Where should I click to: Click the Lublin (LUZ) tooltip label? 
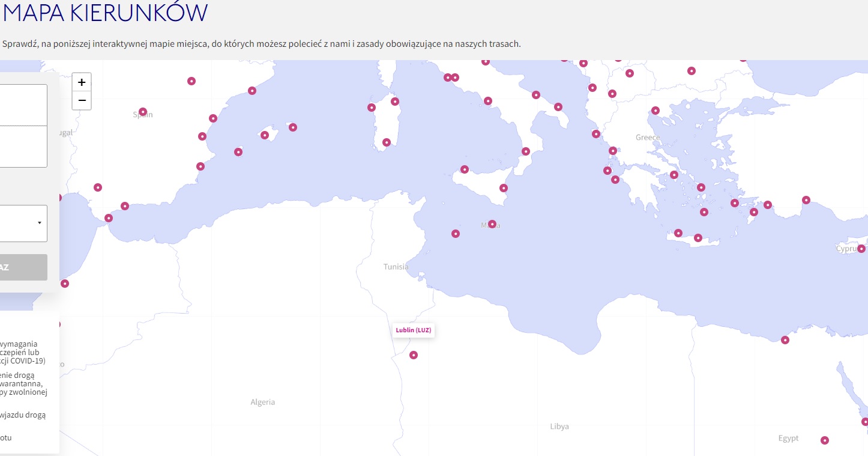414,330
